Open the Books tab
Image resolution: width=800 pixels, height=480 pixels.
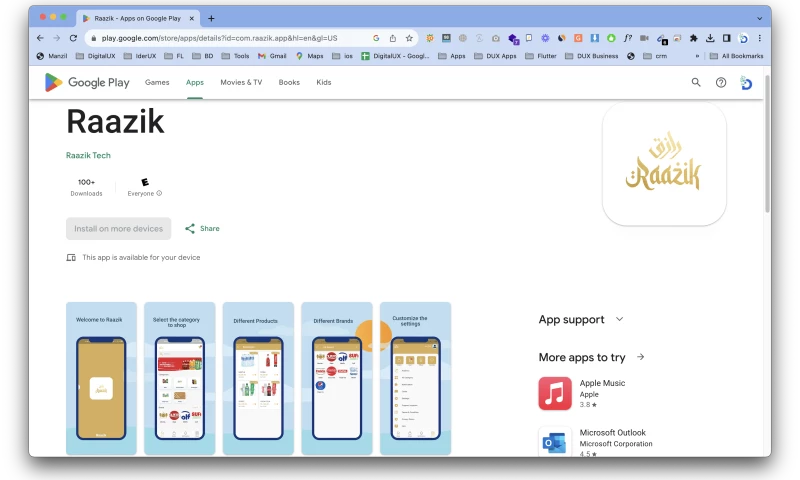coord(289,82)
